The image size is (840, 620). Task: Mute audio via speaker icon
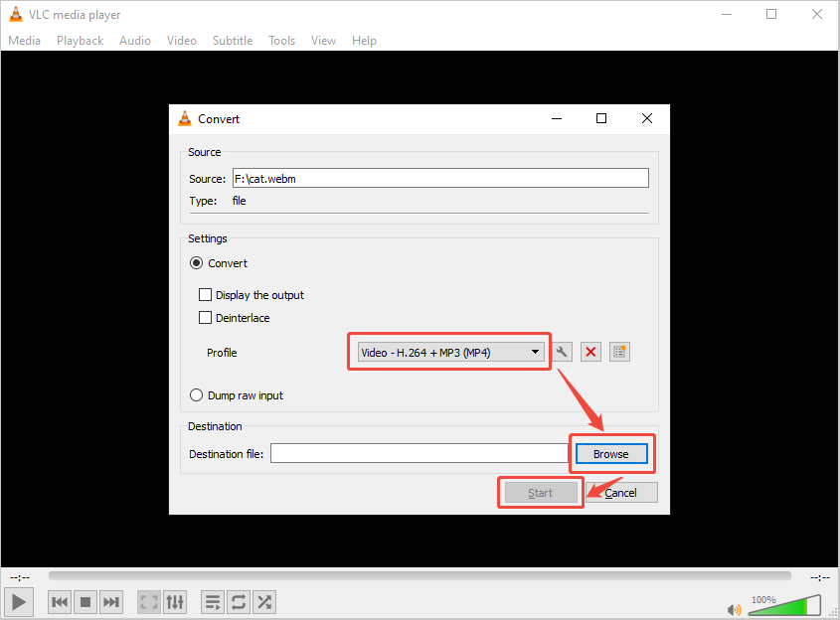point(734,610)
